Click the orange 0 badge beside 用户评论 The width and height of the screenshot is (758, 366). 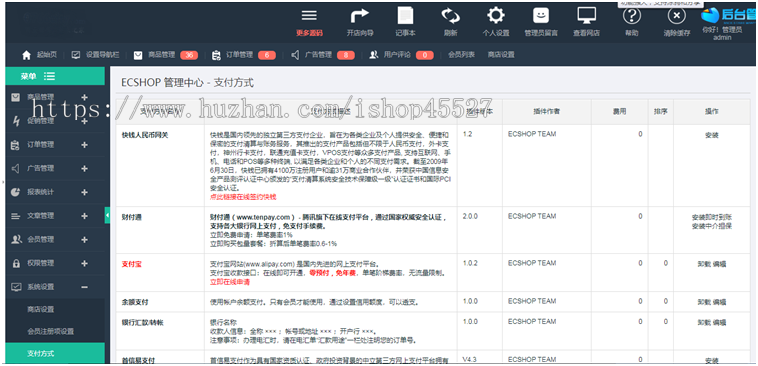coord(424,55)
